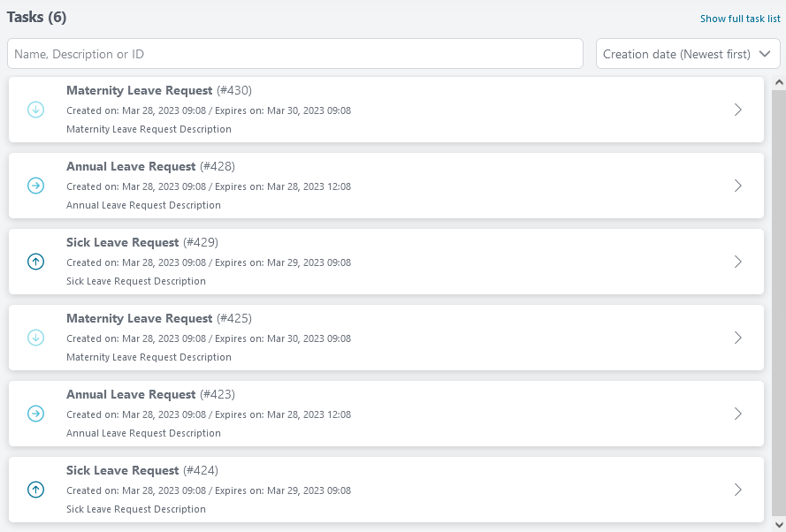Screen dimensions: 786x532
Task: Open task #430 using its right chevron
Action: click(x=738, y=110)
